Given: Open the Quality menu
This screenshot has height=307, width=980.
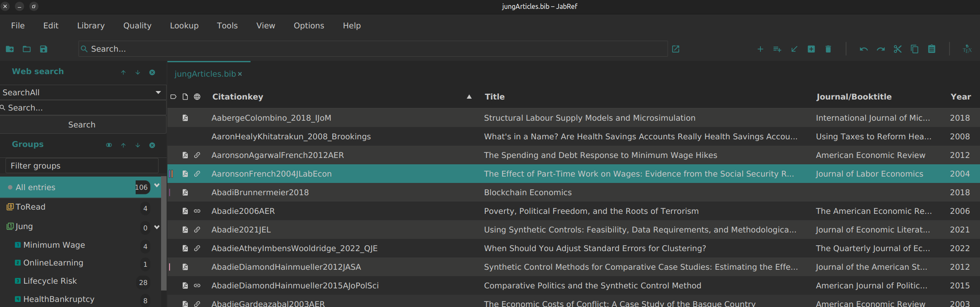Looking at the screenshot, I should (x=137, y=25).
